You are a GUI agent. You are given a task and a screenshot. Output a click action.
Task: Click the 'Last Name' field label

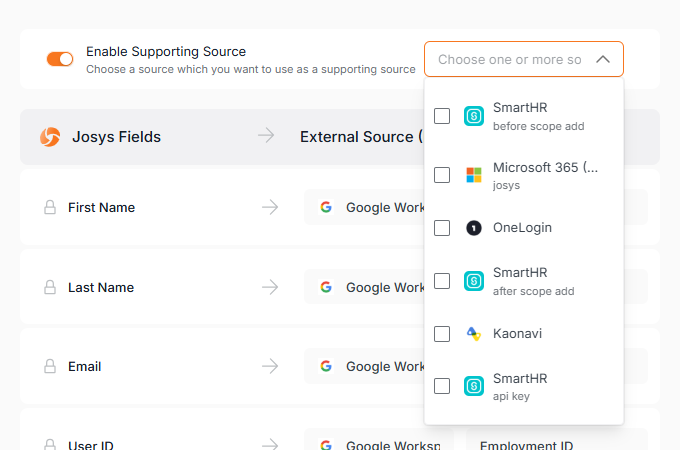pos(101,287)
